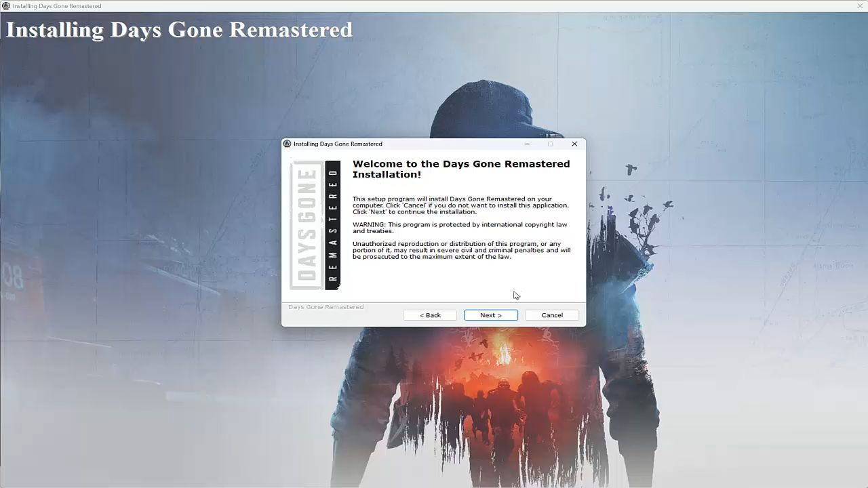The image size is (868, 488).
Task: Click the 'Installing Days Gone Remastered' large heading
Action: click(179, 30)
